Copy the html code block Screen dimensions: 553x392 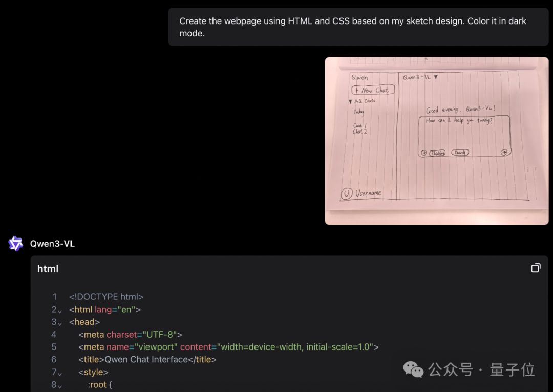point(536,268)
